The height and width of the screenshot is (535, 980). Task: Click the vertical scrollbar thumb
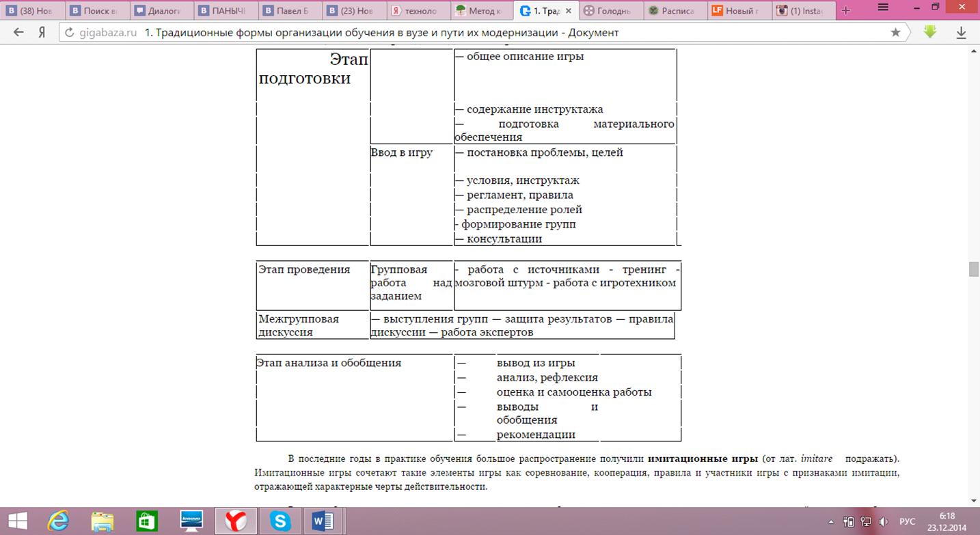[x=974, y=269]
